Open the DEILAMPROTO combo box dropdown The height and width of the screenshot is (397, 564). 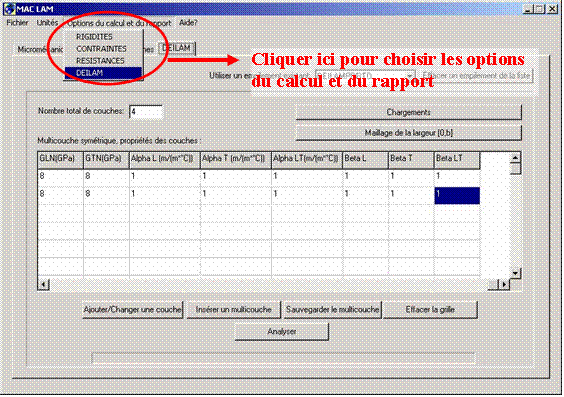pos(409,76)
